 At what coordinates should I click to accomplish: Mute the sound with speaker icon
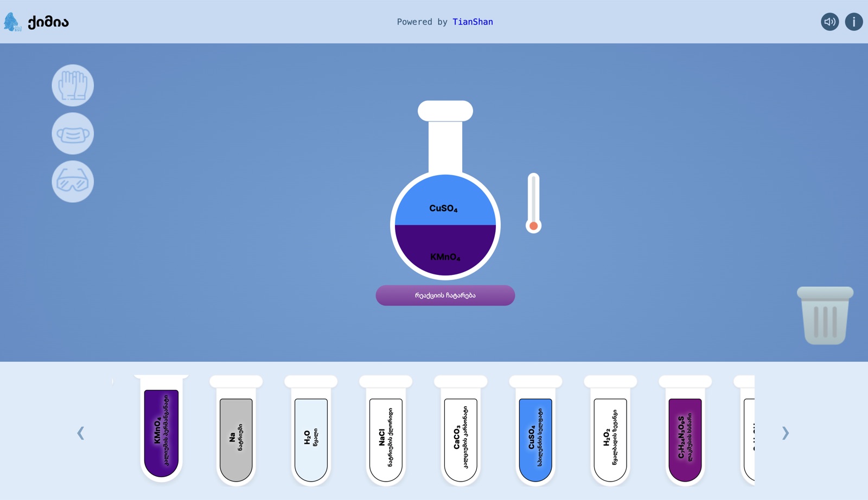point(829,22)
